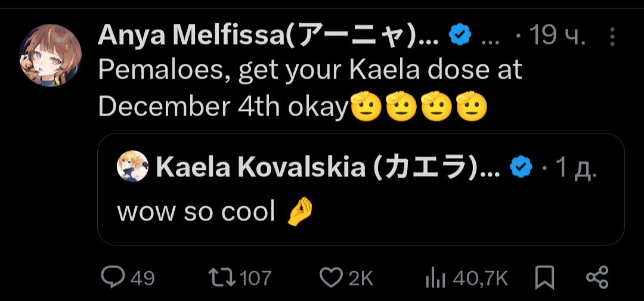Tap the 49 replies count
The height and width of the screenshot is (301, 644).
(142, 278)
